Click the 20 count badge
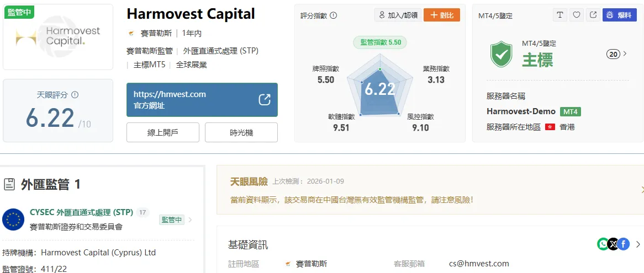 click(x=613, y=54)
